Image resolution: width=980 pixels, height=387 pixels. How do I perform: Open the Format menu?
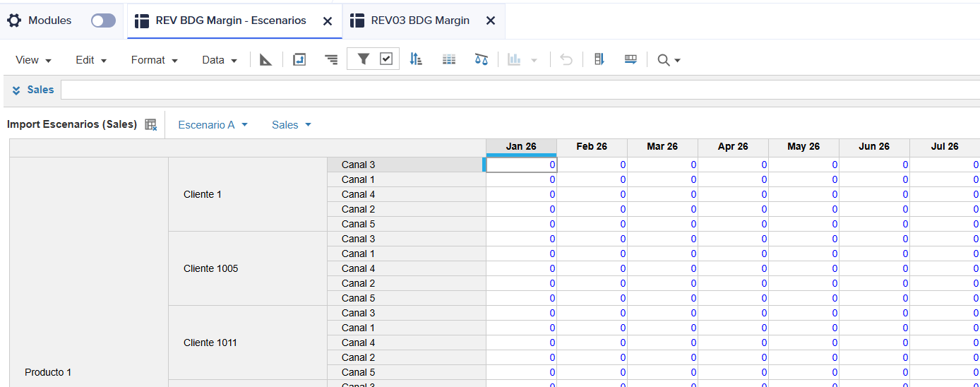tap(154, 60)
